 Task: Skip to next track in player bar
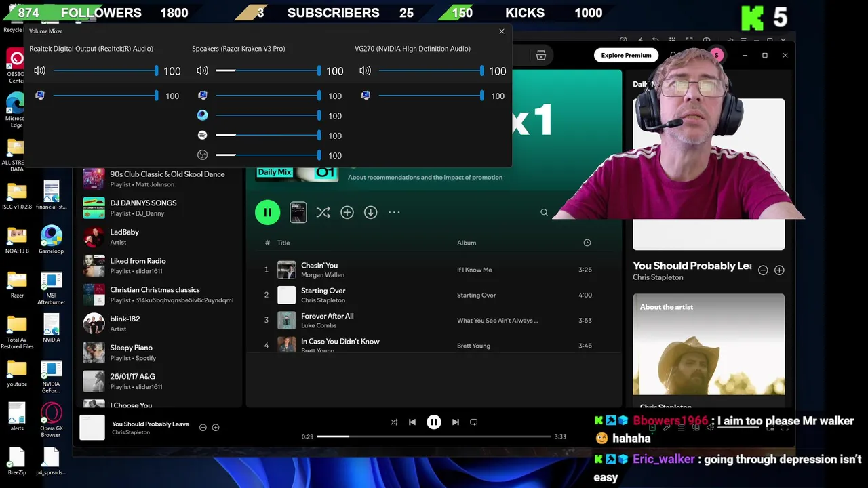(456, 422)
